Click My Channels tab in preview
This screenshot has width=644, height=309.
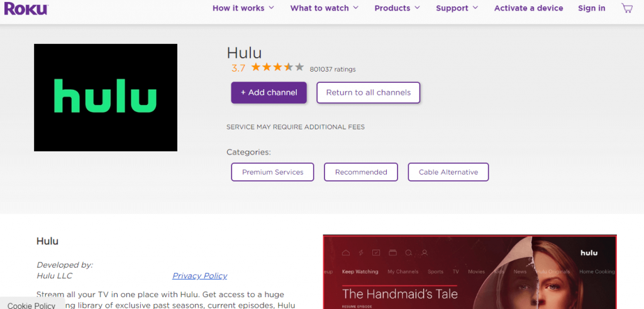pos(403,272)
